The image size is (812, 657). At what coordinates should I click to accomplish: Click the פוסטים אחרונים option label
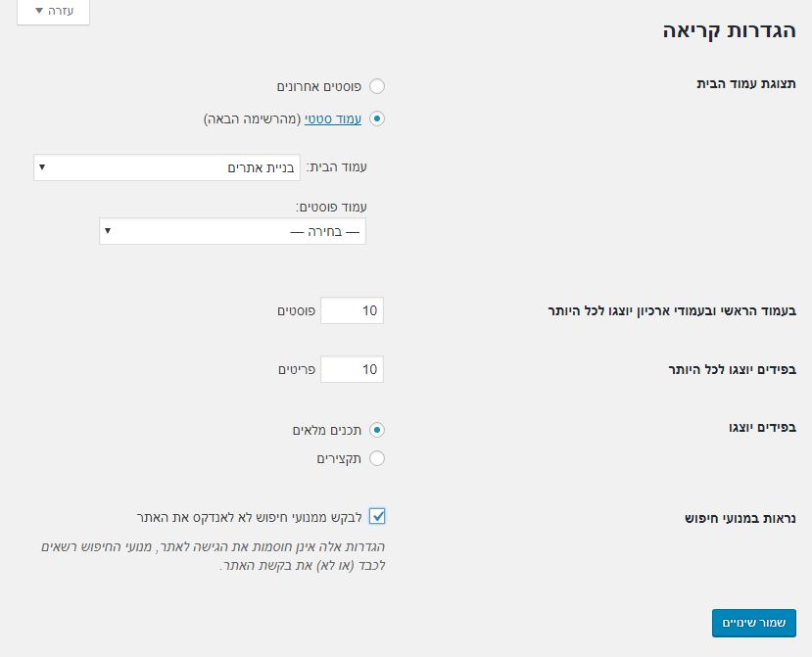point(319,86)
